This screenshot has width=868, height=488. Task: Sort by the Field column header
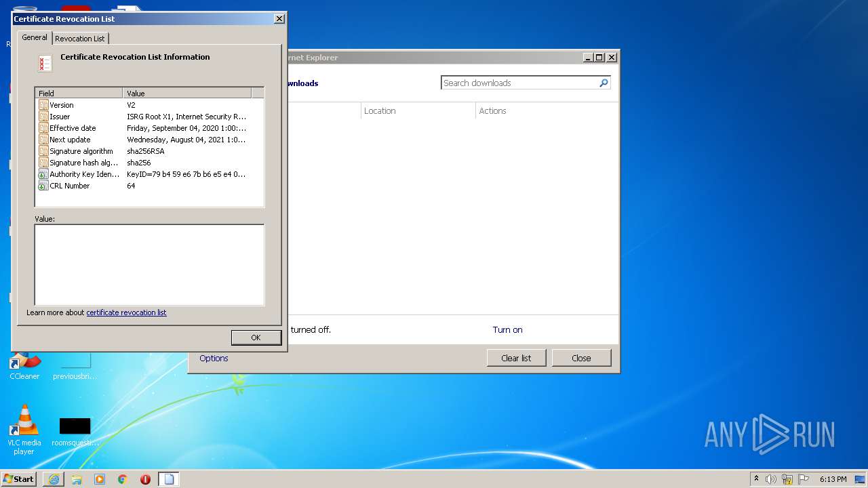coord(79,94)
